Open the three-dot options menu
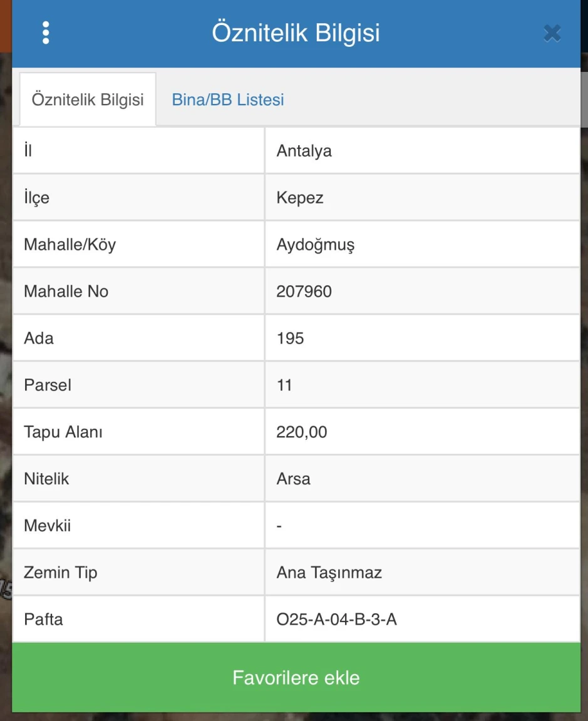The width and height of the screenshot is (588, 721). [46, 33]
